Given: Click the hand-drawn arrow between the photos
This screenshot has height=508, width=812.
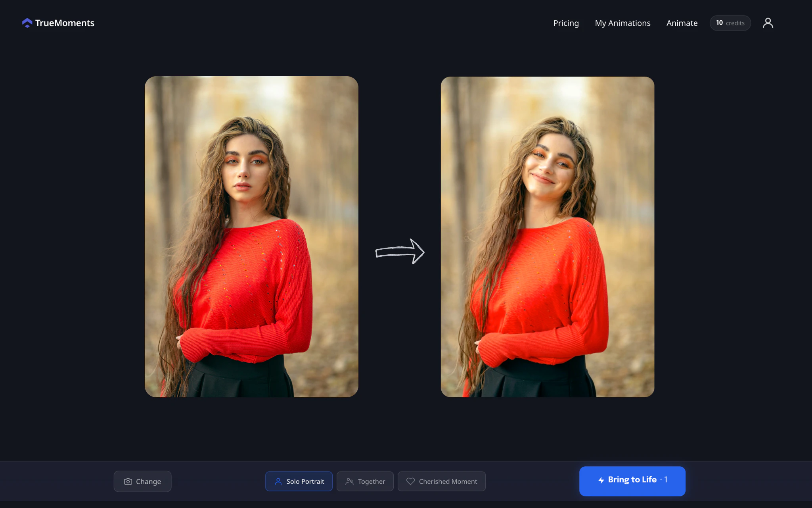Looking at the screenshot, I should point(400,252).
